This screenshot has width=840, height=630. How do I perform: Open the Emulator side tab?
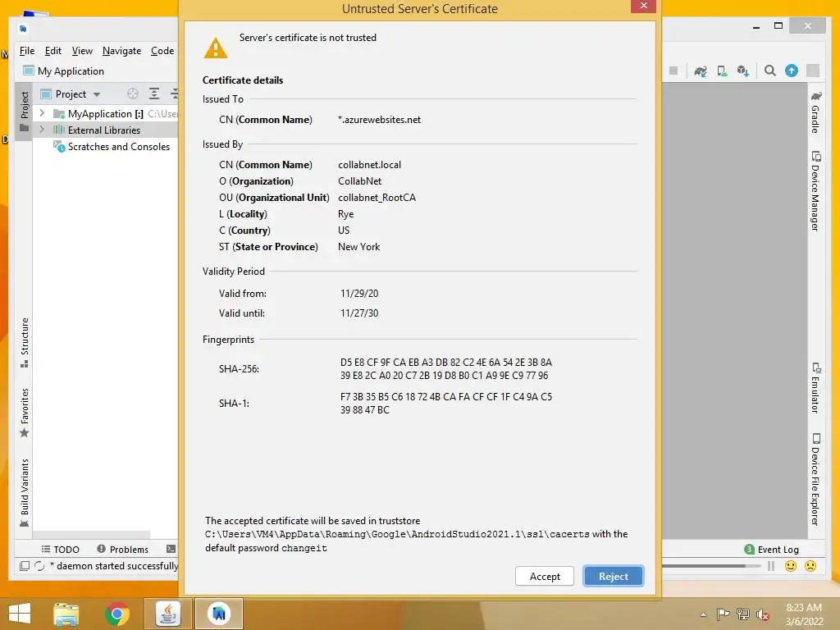coord(815,388)
